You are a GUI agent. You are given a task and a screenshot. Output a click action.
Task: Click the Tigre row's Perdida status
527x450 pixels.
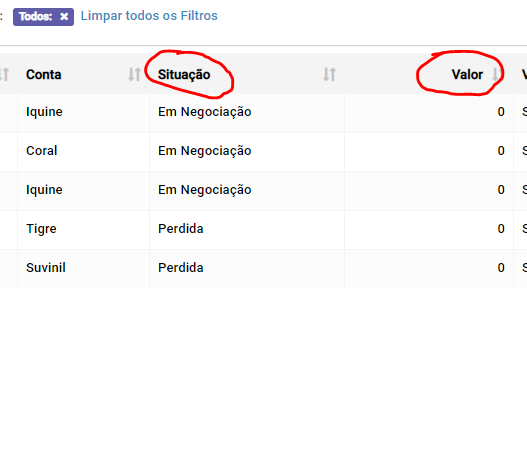click(181, 229)
